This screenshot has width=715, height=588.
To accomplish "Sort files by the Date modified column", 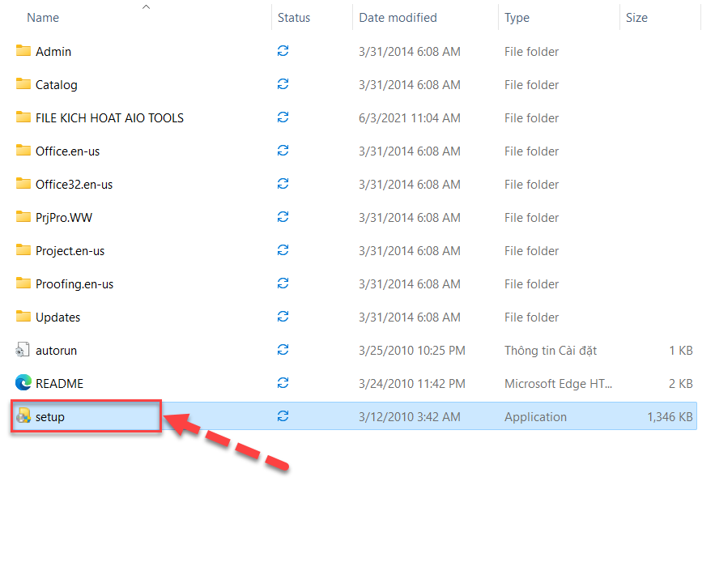I will (399, 17).
